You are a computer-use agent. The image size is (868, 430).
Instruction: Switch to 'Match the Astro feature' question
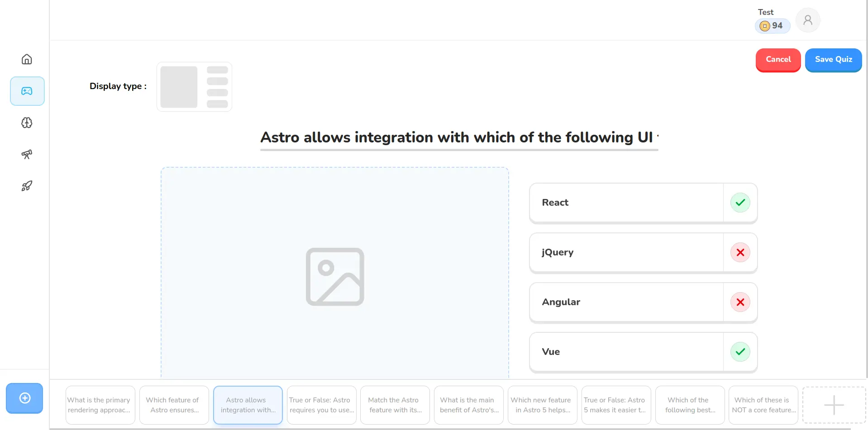pos(395,405)
